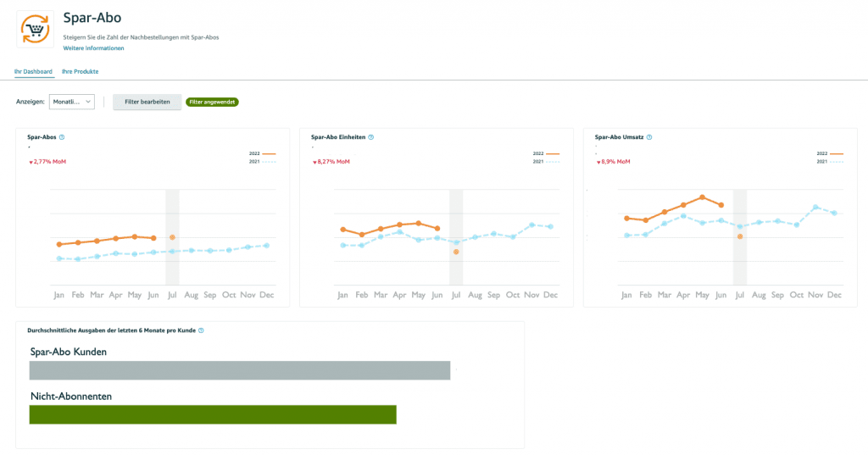Click the blue Nov point in Spar-Abo Umsatz chart

(x=815, y=207)
